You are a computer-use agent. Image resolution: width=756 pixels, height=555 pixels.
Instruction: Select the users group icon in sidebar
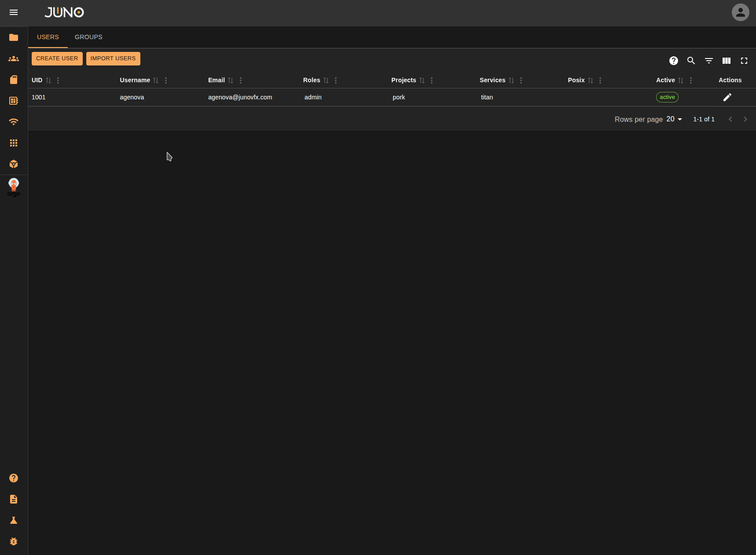[14, 58]
